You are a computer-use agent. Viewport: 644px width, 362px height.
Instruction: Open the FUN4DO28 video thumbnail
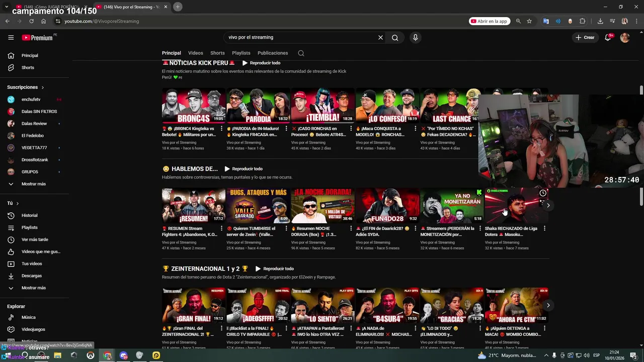point(387,205)
